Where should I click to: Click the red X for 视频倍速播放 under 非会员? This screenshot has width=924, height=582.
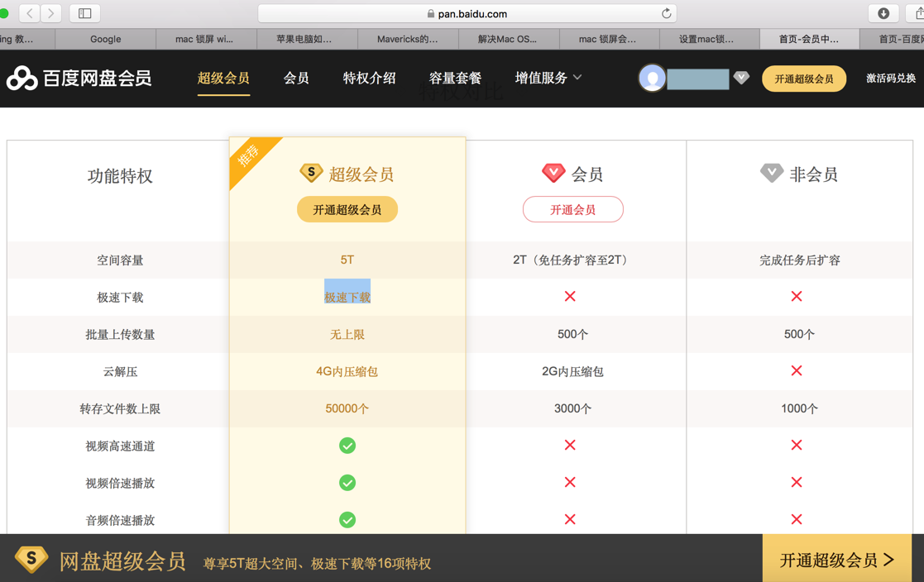click(796, 482)
